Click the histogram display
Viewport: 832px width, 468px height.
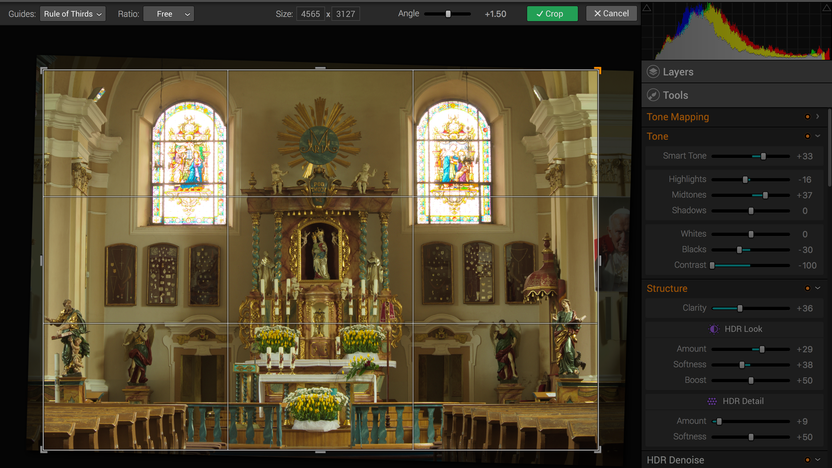click(x=737, y=31)
